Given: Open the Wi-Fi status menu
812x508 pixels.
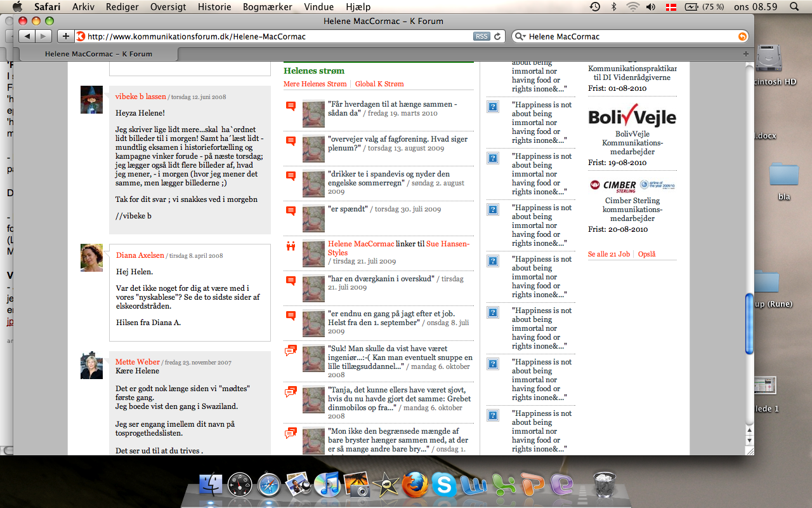Looking at the screenshot, I should pyautogui.click(x=632, y=7).
